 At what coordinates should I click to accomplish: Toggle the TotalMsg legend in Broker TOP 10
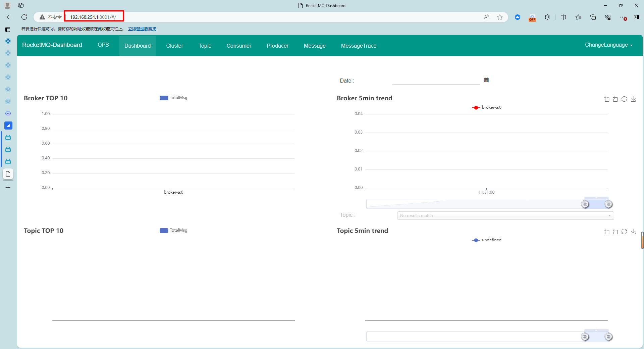click(x=173, y=98)
